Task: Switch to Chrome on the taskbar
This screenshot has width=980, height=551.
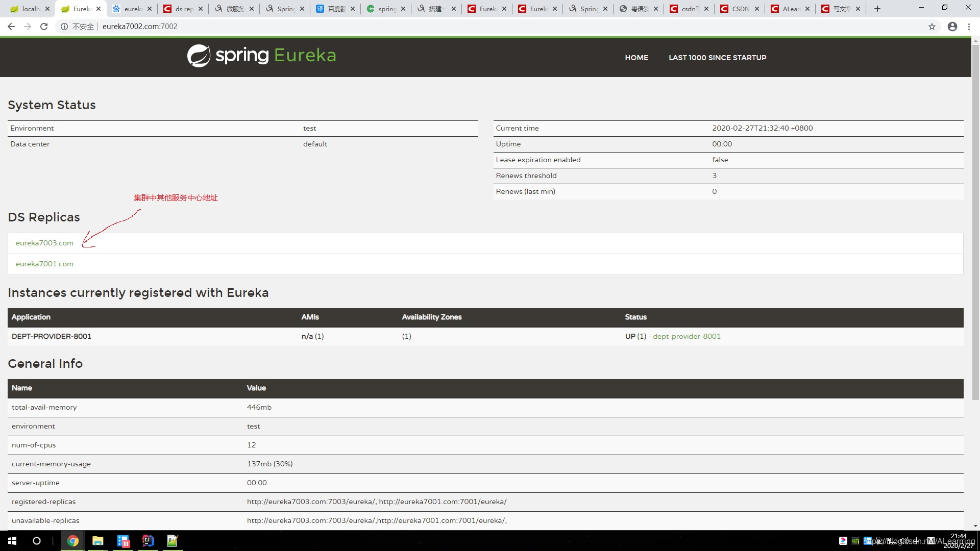Action: (73, 541)
